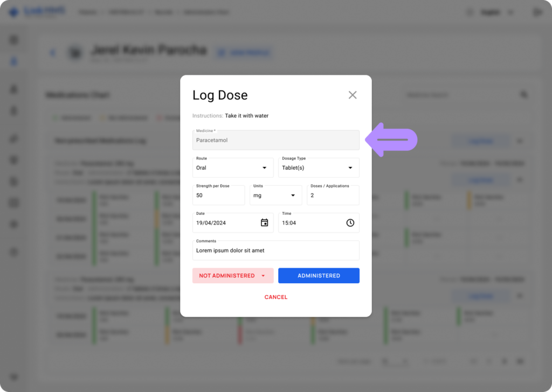The image size is (552, 392).
Task: Click the red Cancel link
Action: tap(275, 297)
